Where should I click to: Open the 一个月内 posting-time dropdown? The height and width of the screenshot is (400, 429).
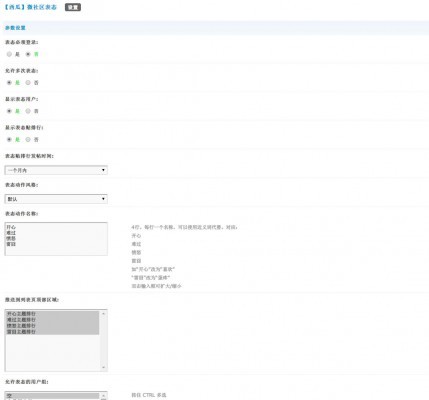[x=56, y=170]
